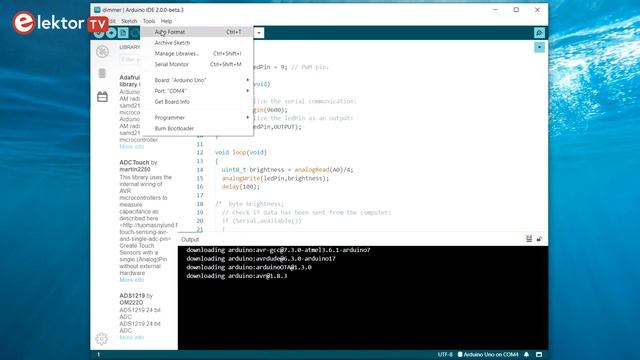The width and height of the screenshot is (640, 360).
Task: Click the square toolbar button right of Upload
Action: pyautogui.click(x=123, y=33)
